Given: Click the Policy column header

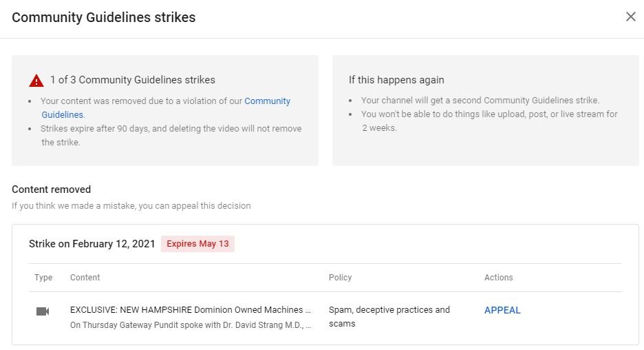Looking at the screenshot, I should click(x=340, y=278).
